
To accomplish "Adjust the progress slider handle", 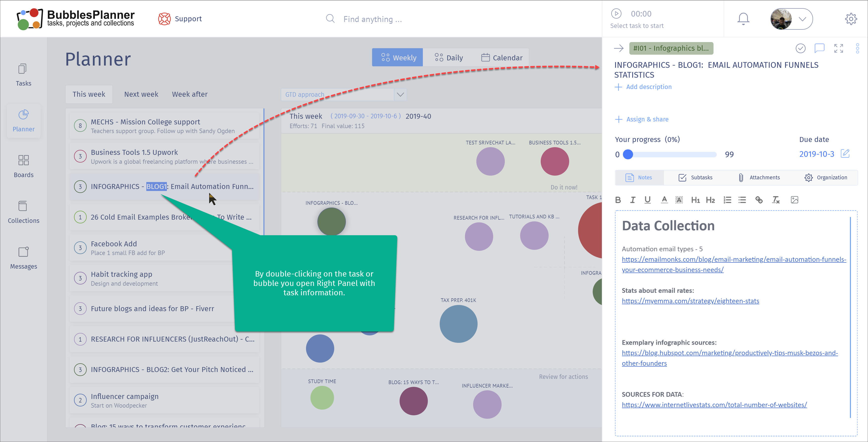I will pyautogui.click(x=628, y=154).
